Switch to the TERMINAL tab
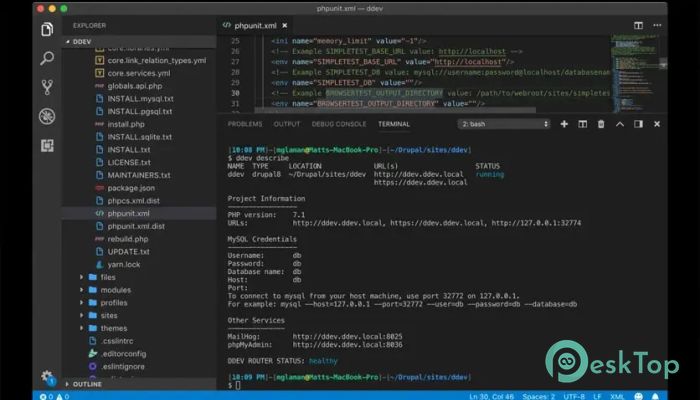 pyautogui.click(x=394, y=124)
